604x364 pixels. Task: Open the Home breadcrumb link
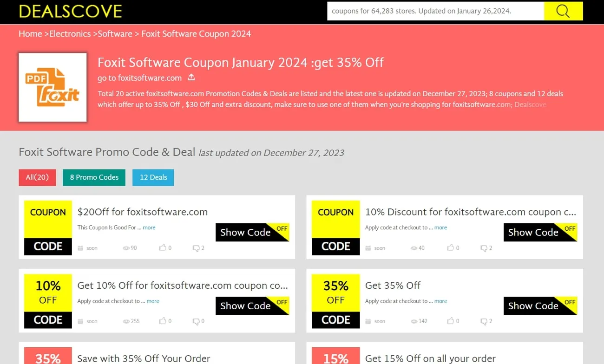click(x=30, y=33)
